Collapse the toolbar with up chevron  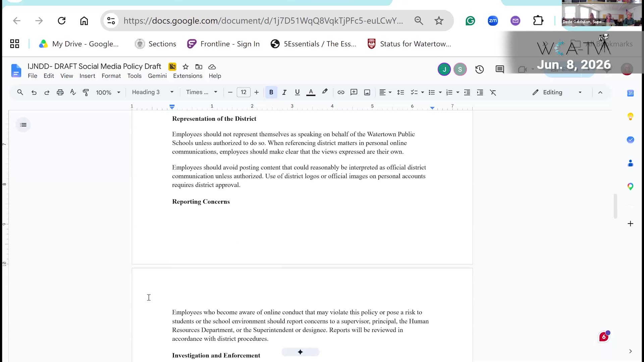[600, 93]
